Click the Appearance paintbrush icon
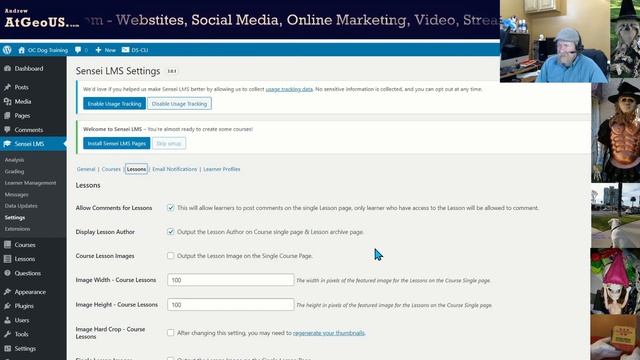The width and height of the screenshot is (640, 360). coord(7,292)
